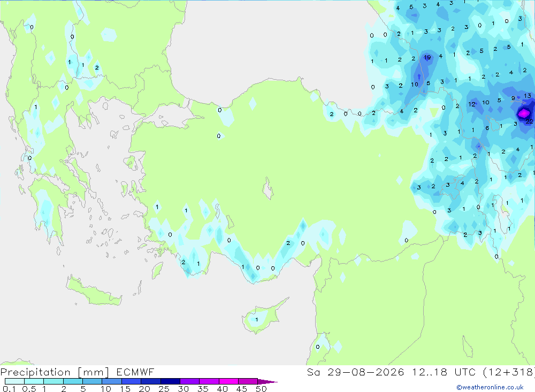The width and height of the screenshot is (535, 392).
Task: Click the "Precipitation [mm]" title text
Action: pos(55,372)
